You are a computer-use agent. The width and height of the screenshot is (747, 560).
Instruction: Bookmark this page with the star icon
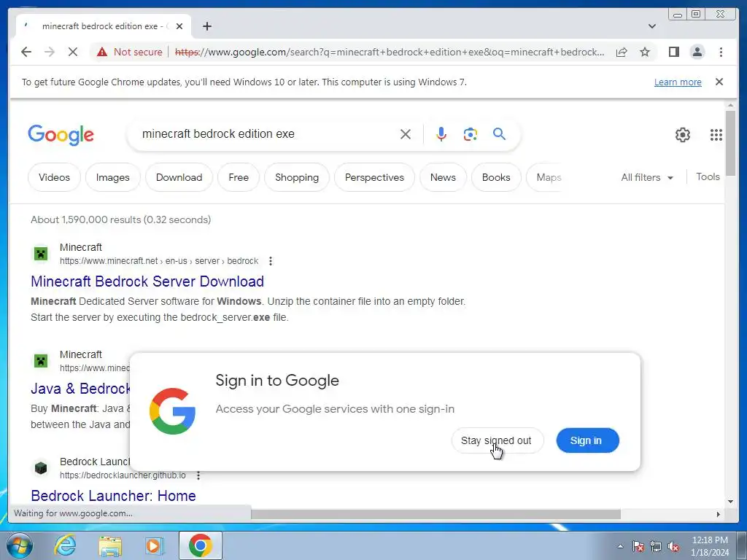(645, 52)
